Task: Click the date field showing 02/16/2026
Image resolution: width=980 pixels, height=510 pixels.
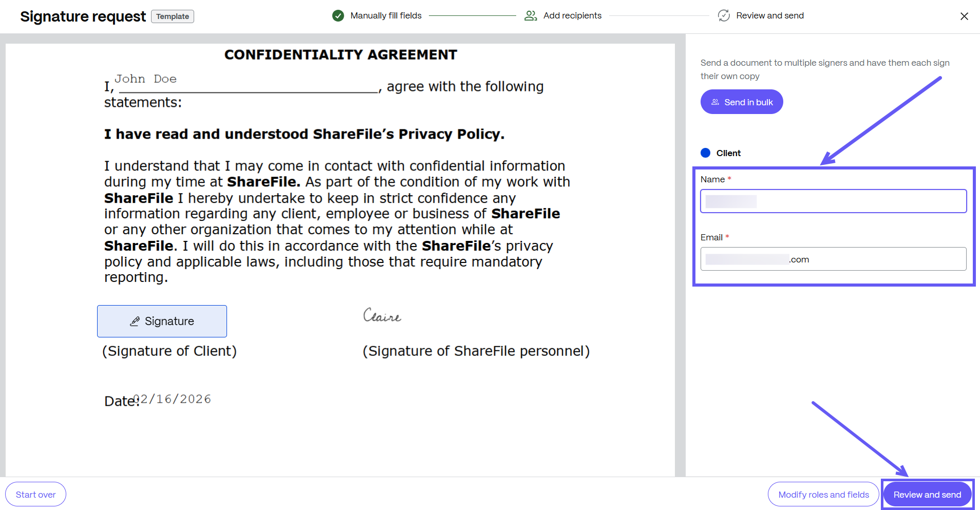Action: click(x=173, y=399)
